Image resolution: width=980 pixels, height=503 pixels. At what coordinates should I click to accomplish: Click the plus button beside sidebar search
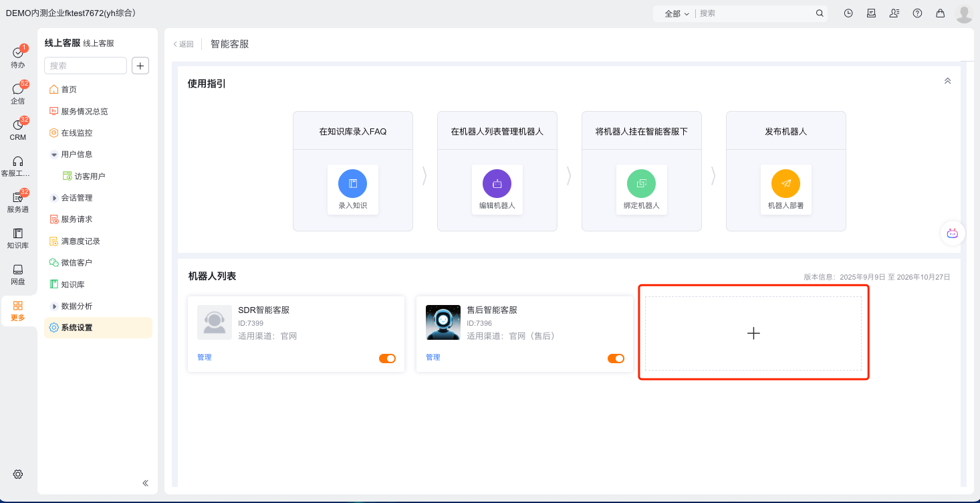point(140,66)
